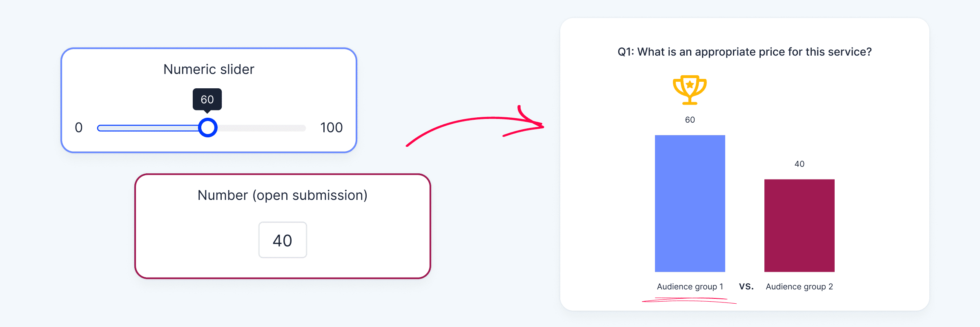This screenshot has width=980, height=327.
Task: Click the gold trophy icon
Action: (x=690, y=90)
